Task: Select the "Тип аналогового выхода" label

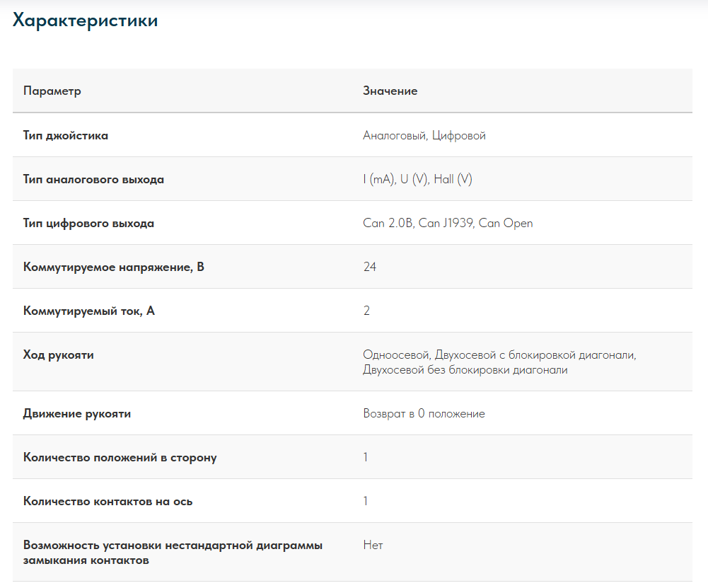Action: coord(93,180)
